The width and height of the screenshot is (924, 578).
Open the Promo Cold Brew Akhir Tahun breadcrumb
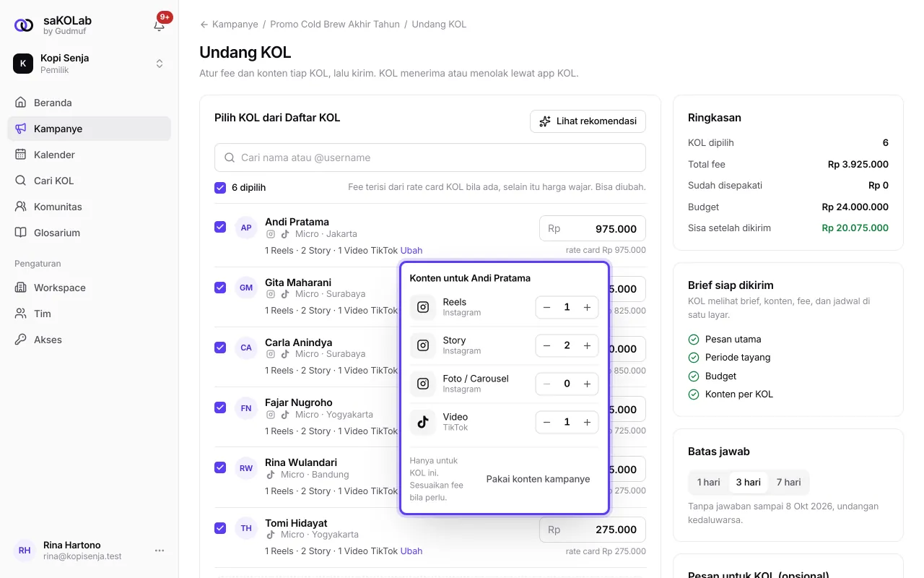pyautogui.click(x=335, y=25)
